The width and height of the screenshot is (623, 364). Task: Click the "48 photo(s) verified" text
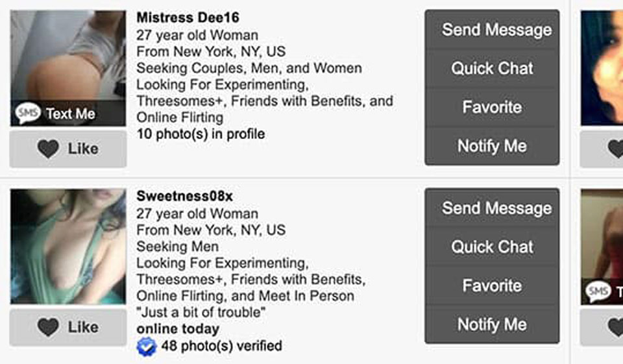(221, 346)
